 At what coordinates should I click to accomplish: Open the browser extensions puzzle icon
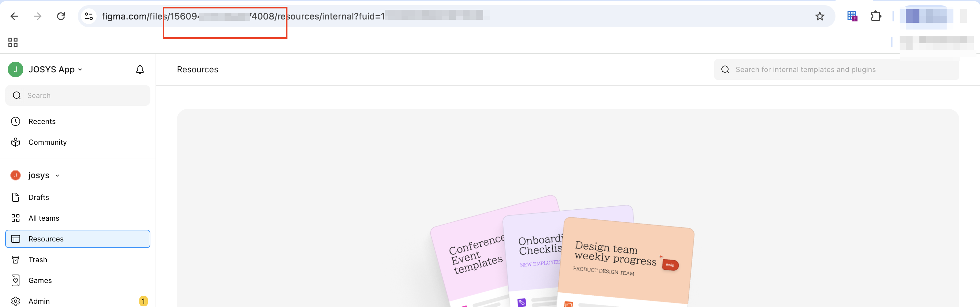876,16
